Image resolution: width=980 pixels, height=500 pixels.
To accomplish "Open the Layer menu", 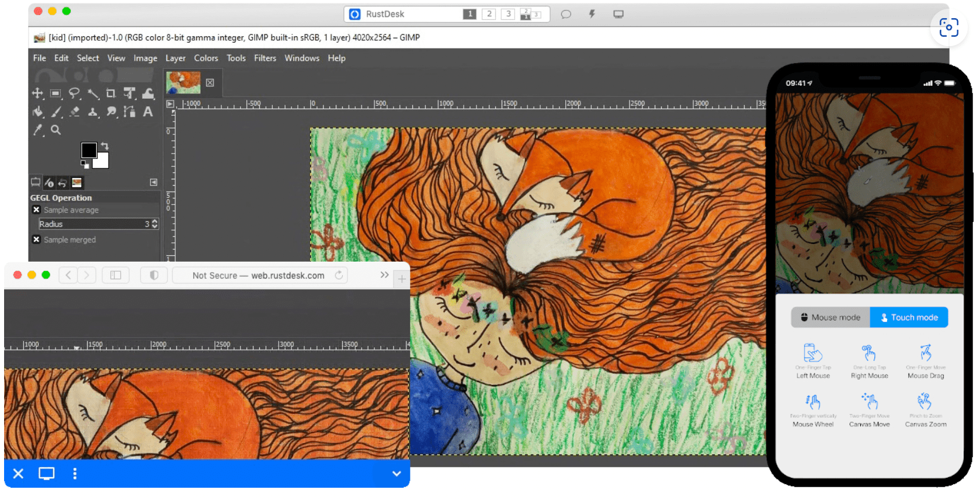I will point(175,58).
